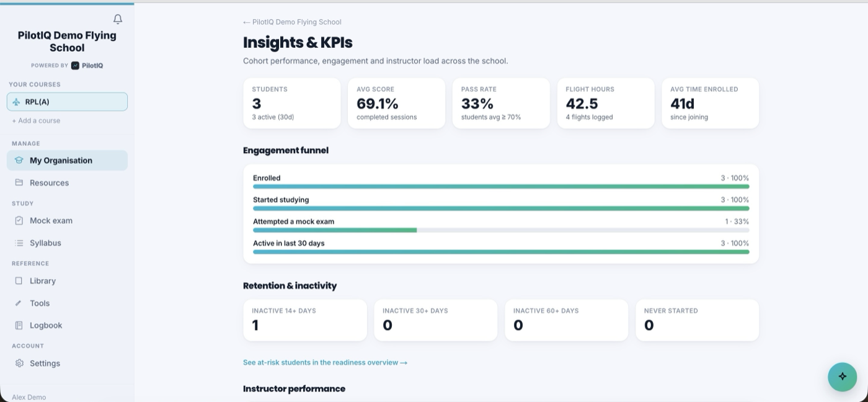Open the Syllabus page

click(x=67, y=243)
